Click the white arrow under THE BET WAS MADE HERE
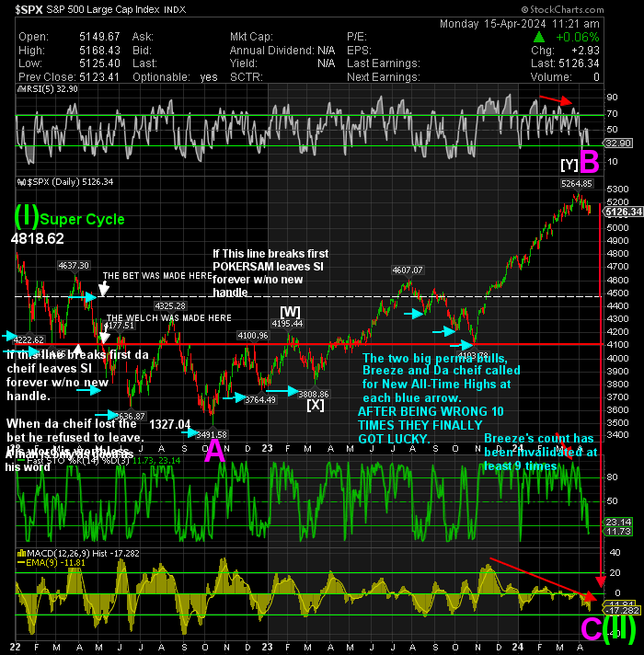Image resolution: width=644 pixels, height=655 pixels. click(x=104, y=288)
